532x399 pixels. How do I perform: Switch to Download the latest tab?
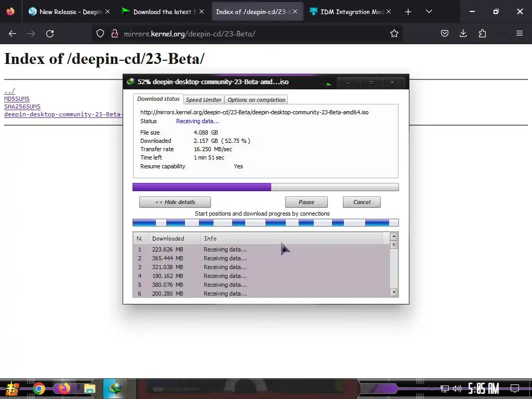pyautogui.click(x=164, y=12)
